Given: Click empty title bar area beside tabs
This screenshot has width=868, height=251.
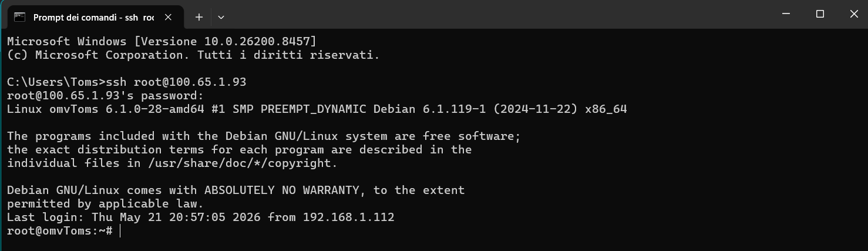Looking at the screenshot, I should (499, 14).
